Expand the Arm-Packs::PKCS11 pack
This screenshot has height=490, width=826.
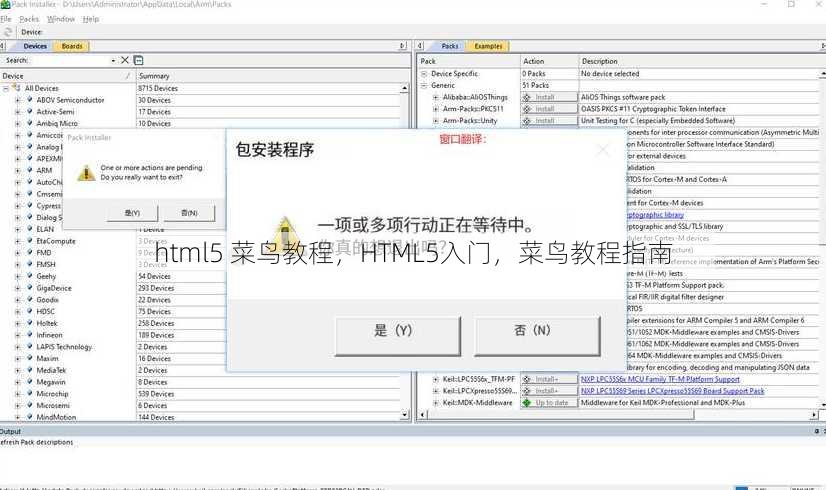(436, 109)
